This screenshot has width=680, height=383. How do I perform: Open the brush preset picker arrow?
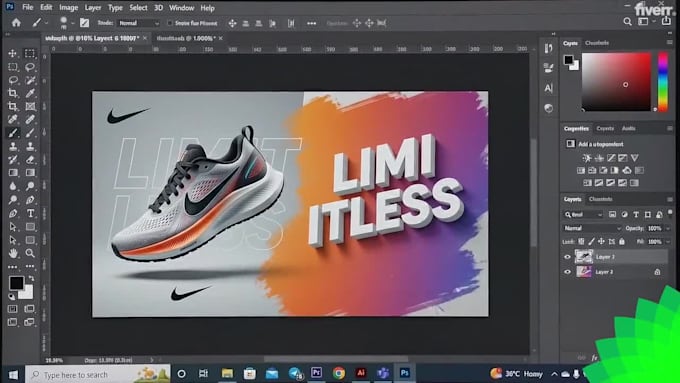click(72, 24)
